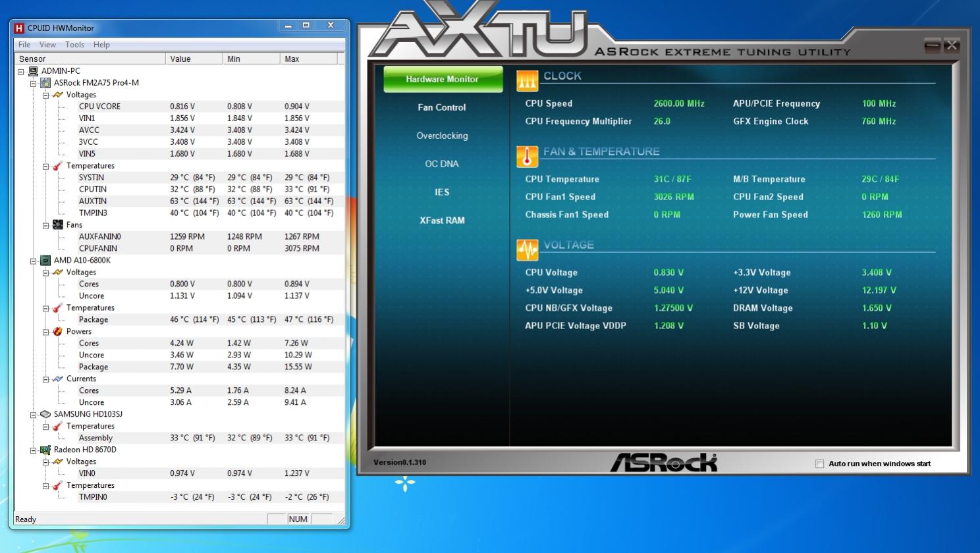Collapse the ASRock FM2A75 Pro4-M node
This screenshot has height=553, width=980.
[x=33, y=83]
